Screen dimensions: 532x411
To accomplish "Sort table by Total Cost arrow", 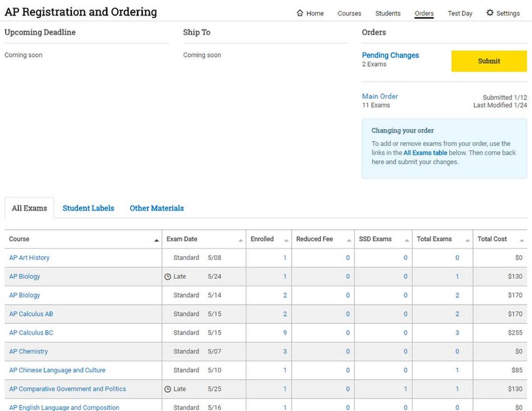I will (x=522, y=241).
